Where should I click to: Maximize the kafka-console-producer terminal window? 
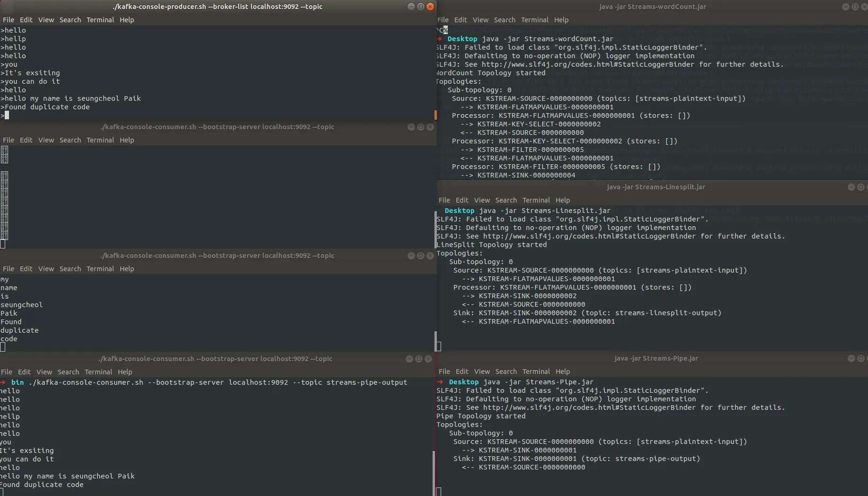(420, 7)
